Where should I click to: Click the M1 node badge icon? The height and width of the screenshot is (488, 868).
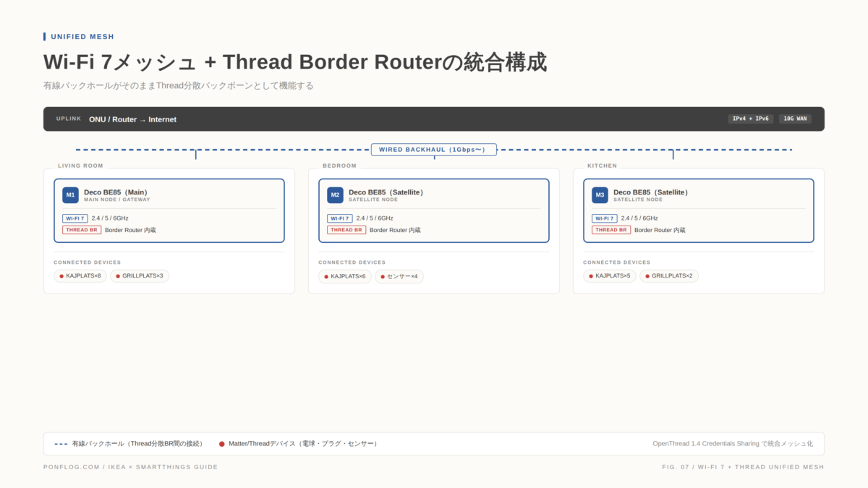(70, 195)
